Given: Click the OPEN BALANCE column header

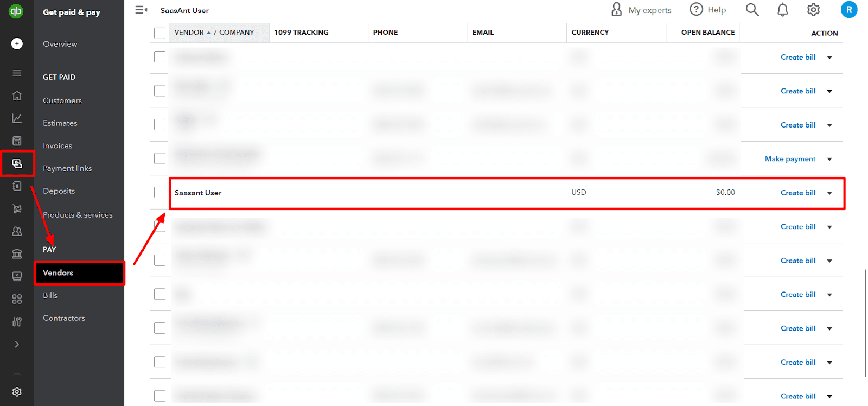Looking at the screenshot, I should tap(708, 33).
